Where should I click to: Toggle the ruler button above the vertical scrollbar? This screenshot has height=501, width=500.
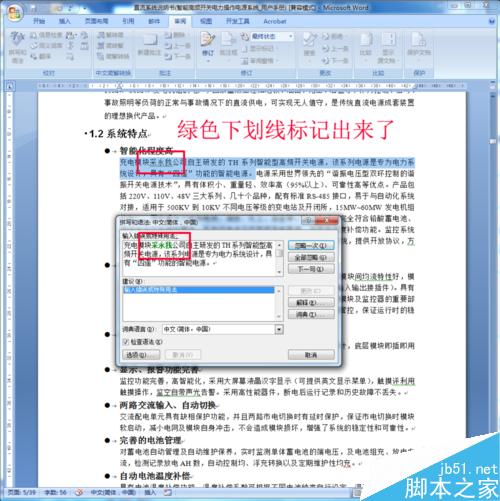pyautogui.click(x=493, y=86)
